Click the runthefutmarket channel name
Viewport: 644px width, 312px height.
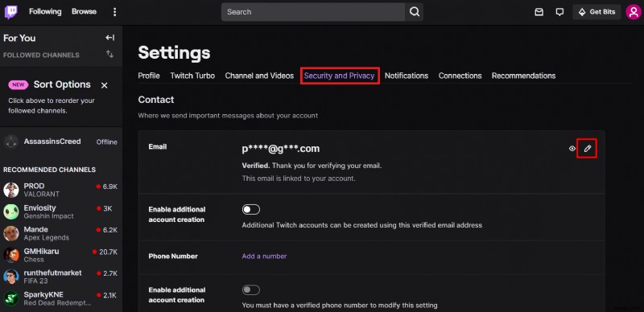click(x=52, y=273)
